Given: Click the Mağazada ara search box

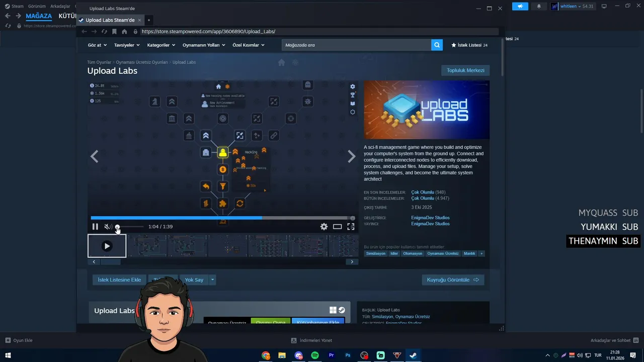Looking at the screenshot, I should point(356,45).
